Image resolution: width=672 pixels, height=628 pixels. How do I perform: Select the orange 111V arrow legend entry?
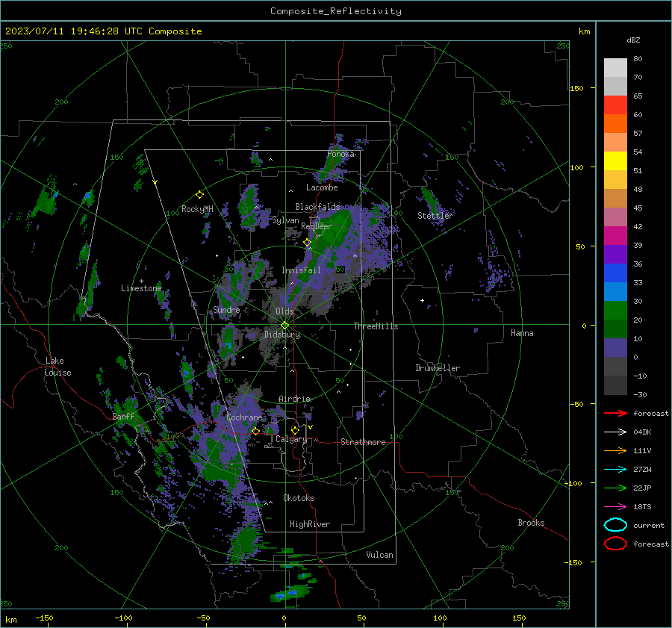click(615, 450)
